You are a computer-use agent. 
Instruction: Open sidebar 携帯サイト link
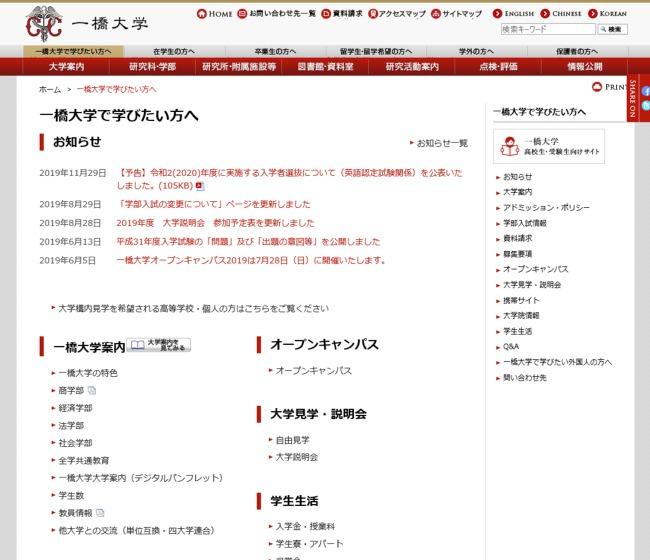(521, 300)
